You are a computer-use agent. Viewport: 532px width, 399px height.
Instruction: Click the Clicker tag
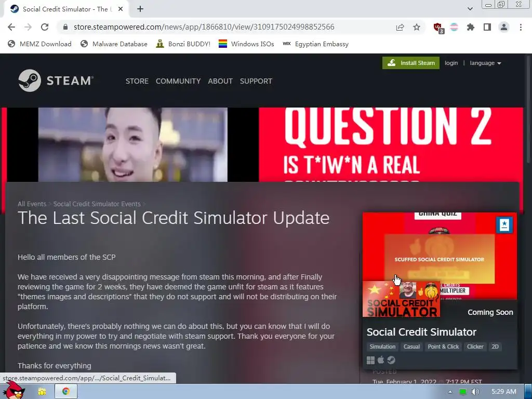click(x=475, y=347)
